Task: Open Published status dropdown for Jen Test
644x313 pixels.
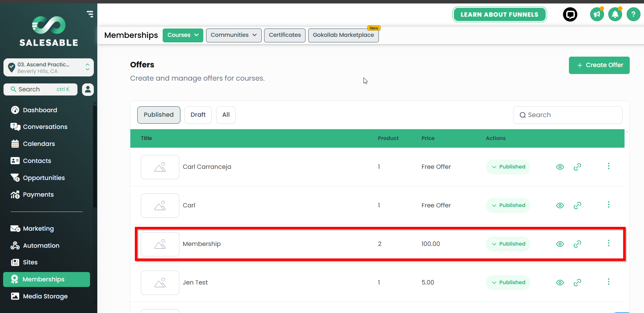Action: 508,282
